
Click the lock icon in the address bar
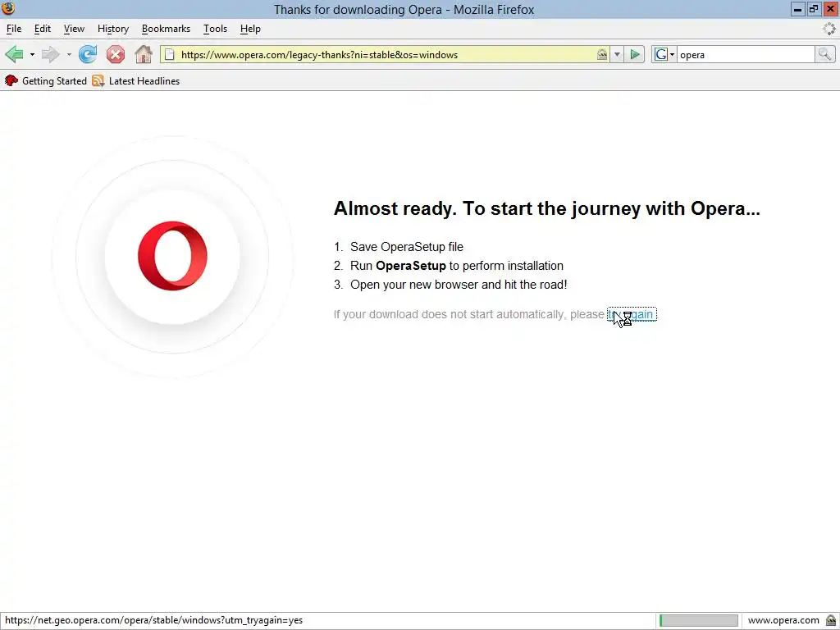coord(602,54)
